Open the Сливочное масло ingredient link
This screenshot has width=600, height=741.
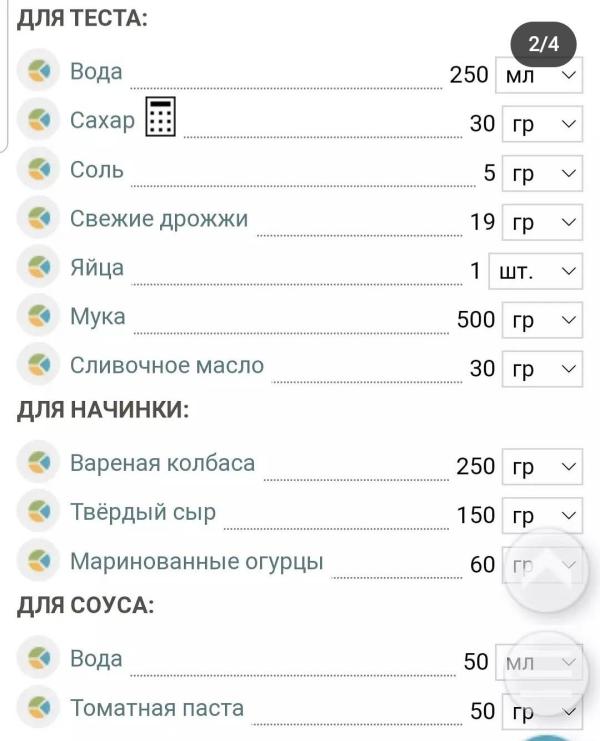click(x=167, y=365)
